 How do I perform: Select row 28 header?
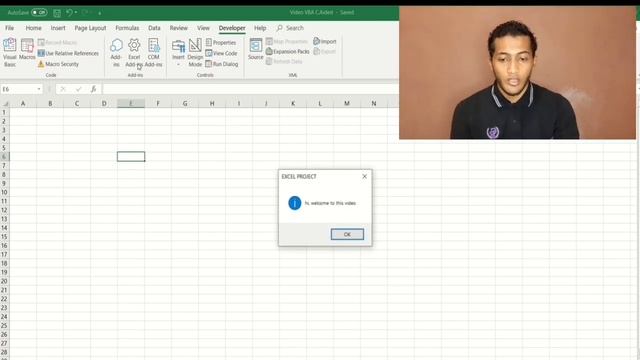tap(4, 352)
